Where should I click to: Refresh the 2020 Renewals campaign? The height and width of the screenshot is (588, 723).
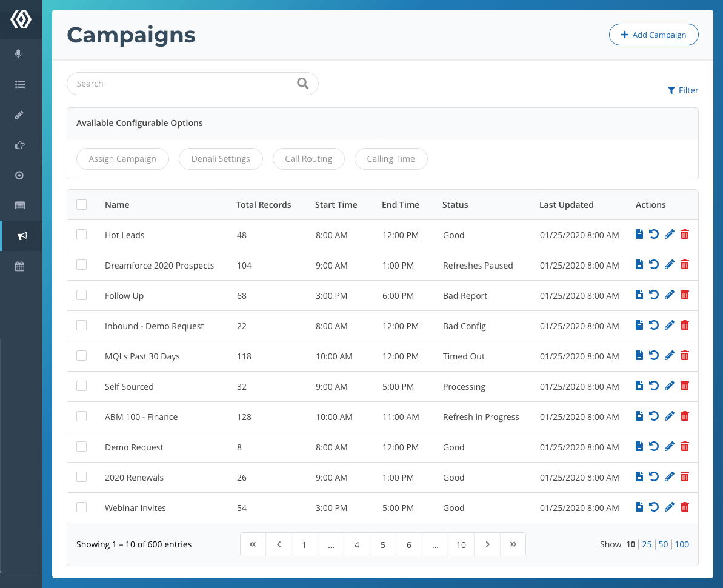click(x=654, y=477)
